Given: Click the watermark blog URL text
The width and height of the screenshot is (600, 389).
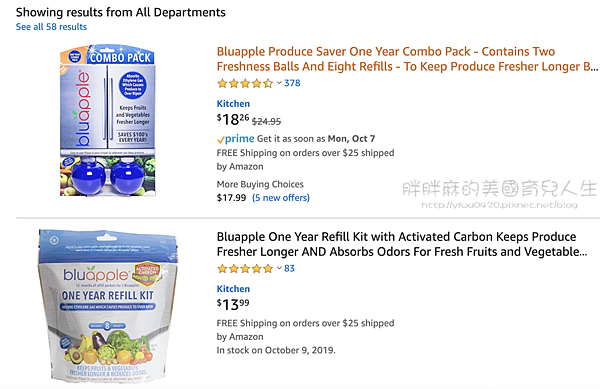Looking at the screenshot, I should pos(499,205).
